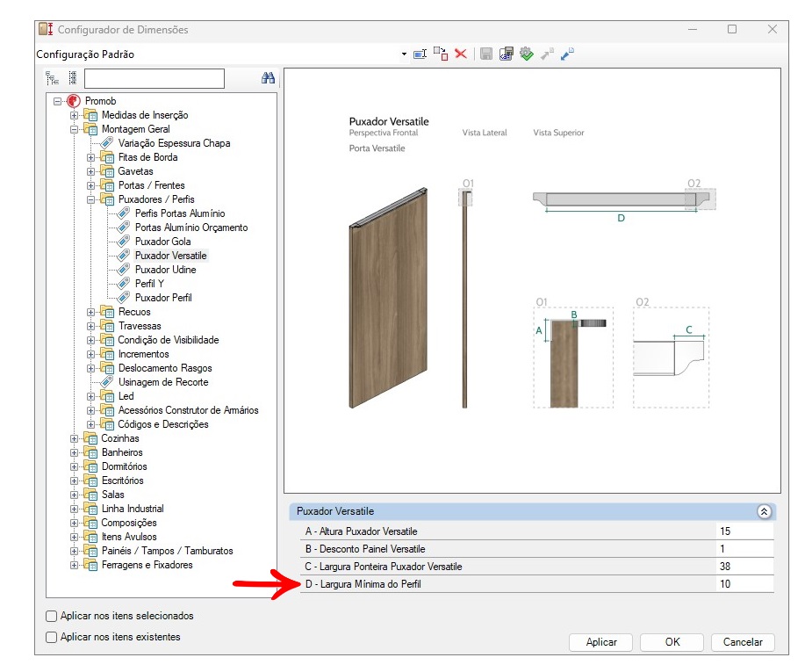Click the expand all tree nodes icon
This screenshot has height=672, width=812.
53,78
